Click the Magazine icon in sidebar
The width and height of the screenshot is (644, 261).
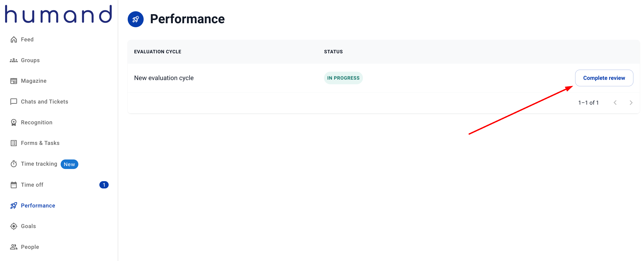14,81
